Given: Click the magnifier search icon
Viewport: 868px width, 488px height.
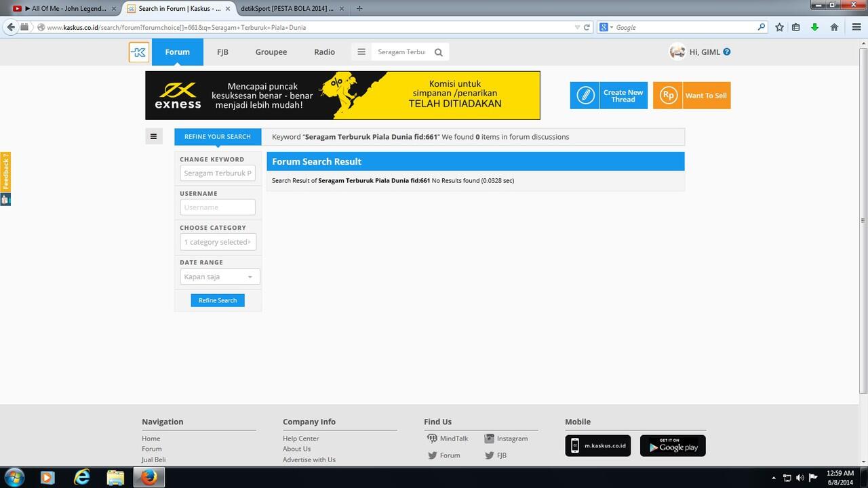Looking at the screenshot, I should pos(439,52).
